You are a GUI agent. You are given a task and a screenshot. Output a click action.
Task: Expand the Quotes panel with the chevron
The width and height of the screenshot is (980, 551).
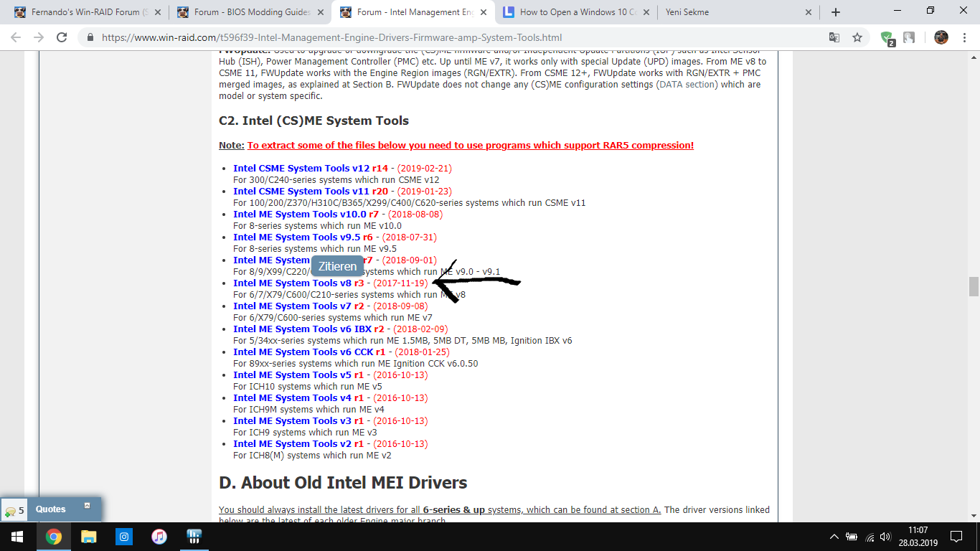click(87, 506)
